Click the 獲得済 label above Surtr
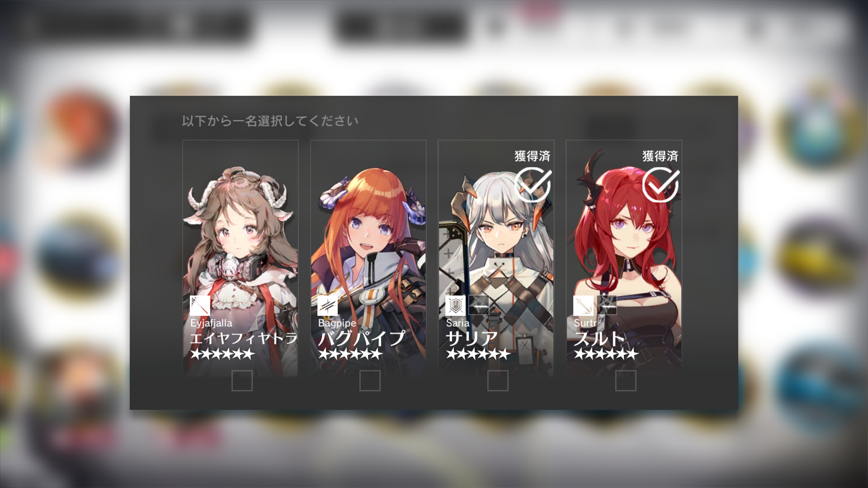The image size is (868, 488). 660,156
